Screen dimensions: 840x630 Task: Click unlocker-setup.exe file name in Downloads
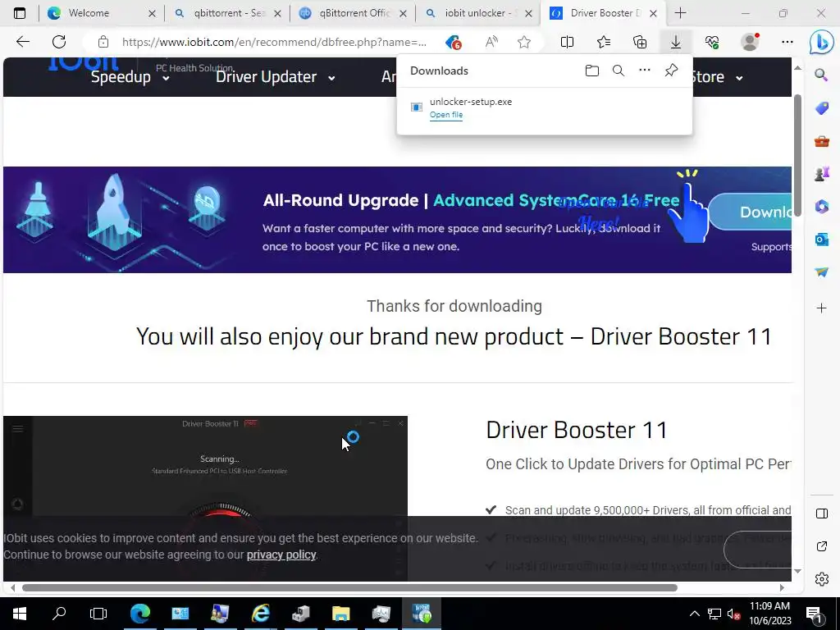(x=471, y=102)
